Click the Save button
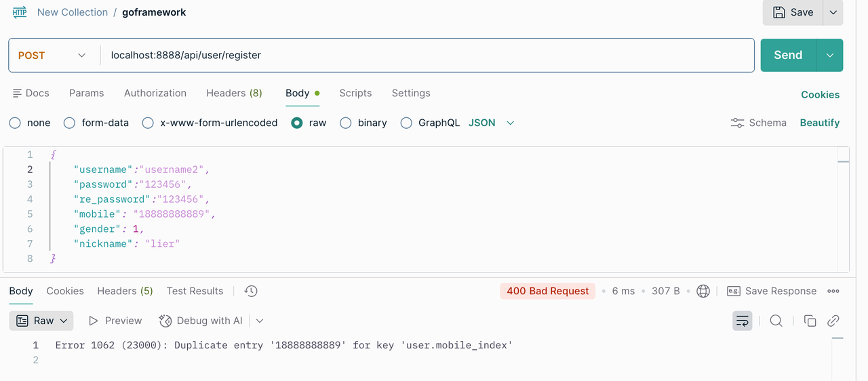This screenshot has height=381, width=868. 793,12
